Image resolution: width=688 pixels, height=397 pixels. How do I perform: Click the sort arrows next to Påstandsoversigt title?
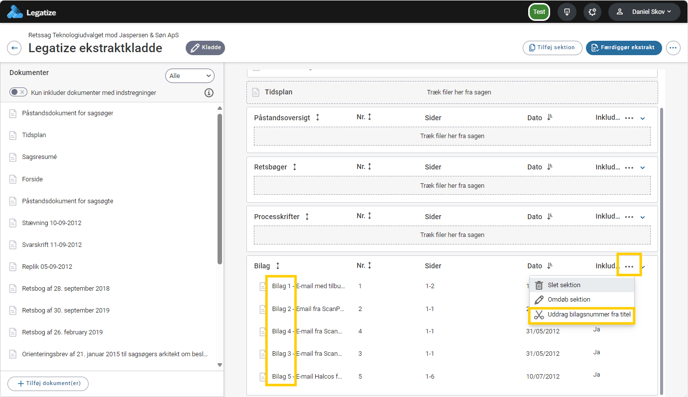click(318, 118)
